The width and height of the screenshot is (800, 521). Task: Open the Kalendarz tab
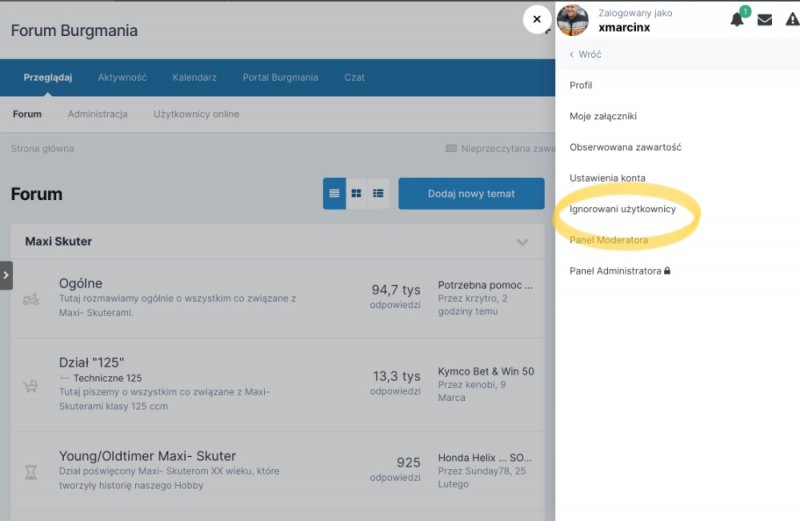click(194, 78)
